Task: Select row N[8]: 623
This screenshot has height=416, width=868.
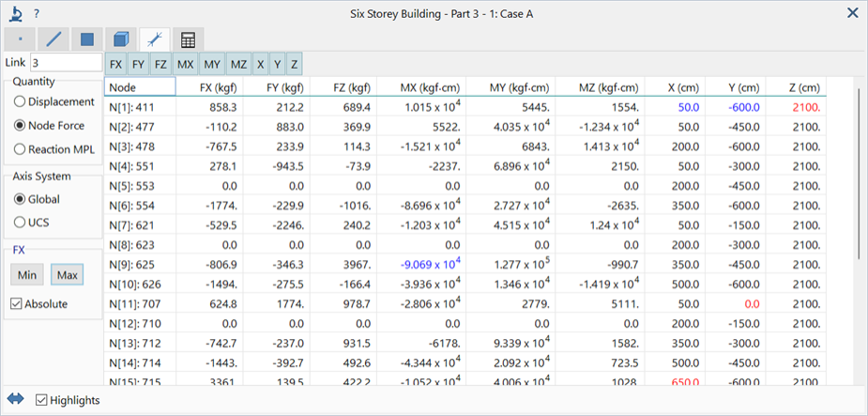Action: coord(465,244)
